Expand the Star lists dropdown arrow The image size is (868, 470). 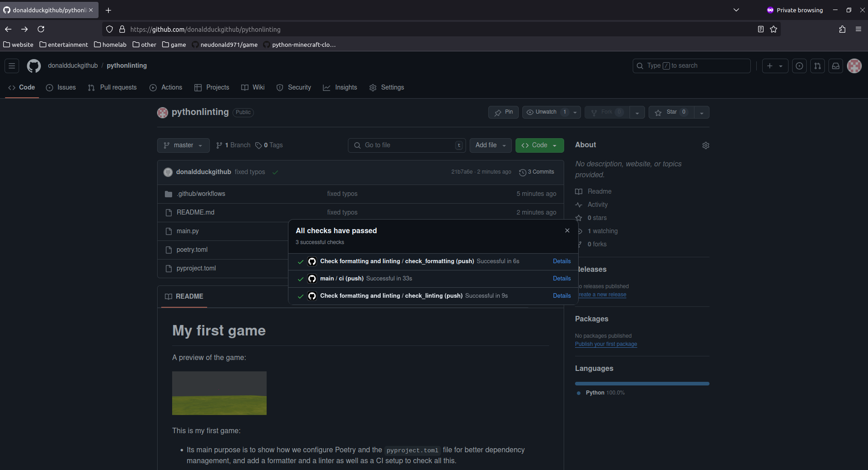[702, 112]
